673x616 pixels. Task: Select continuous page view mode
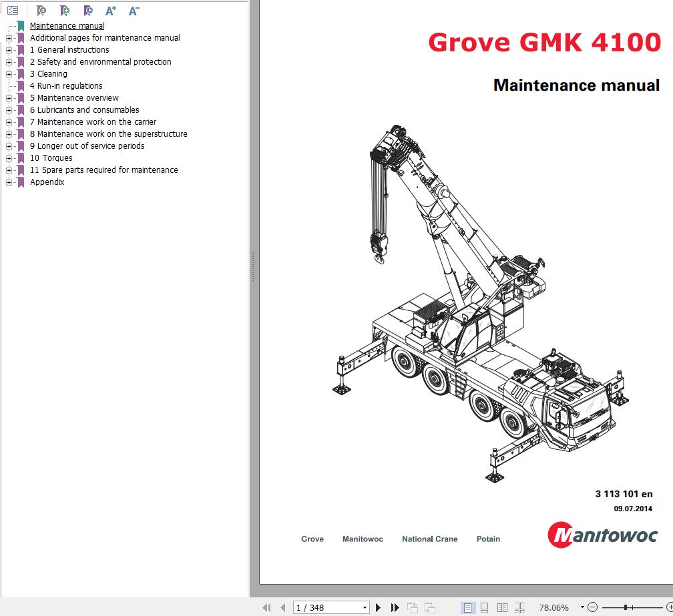point(485,607)
